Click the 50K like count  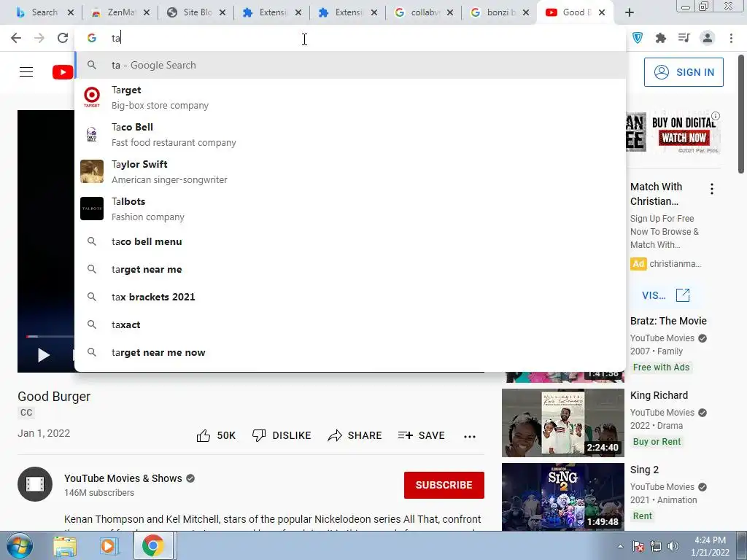(226, 436)
